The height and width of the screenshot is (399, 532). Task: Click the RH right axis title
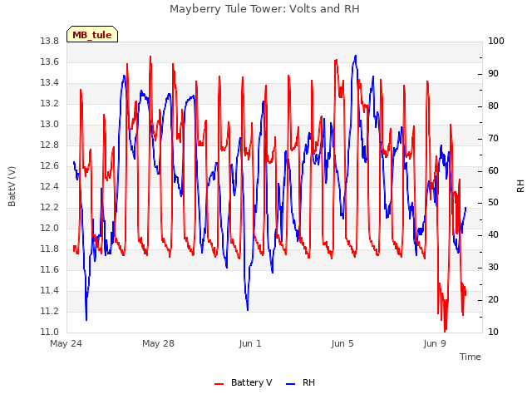[520, 186]
